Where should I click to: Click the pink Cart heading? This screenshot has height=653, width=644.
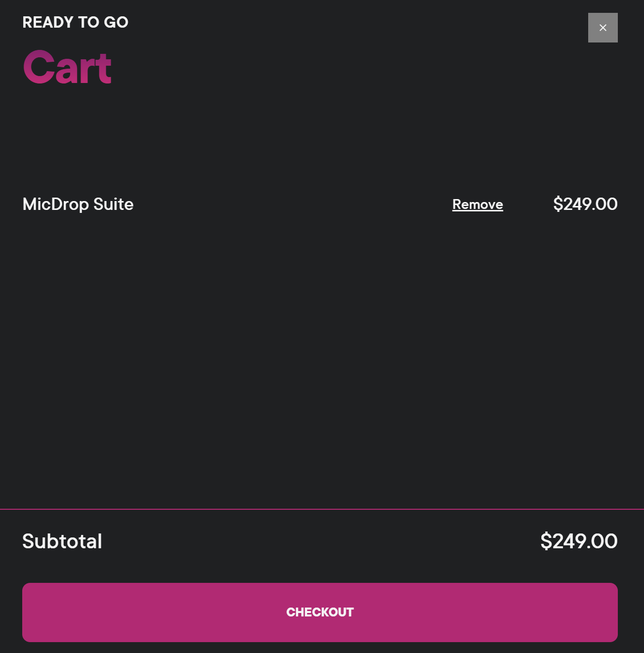67,67
